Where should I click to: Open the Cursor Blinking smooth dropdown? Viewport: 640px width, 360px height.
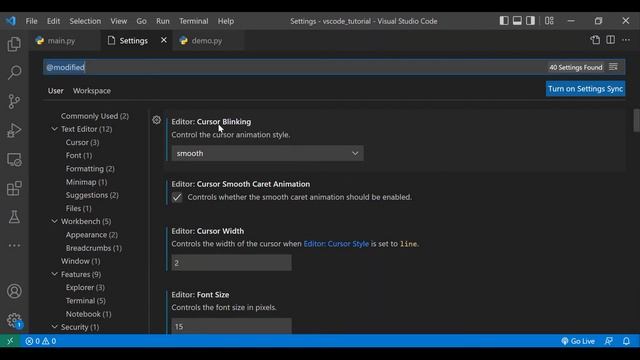[267, 153]
